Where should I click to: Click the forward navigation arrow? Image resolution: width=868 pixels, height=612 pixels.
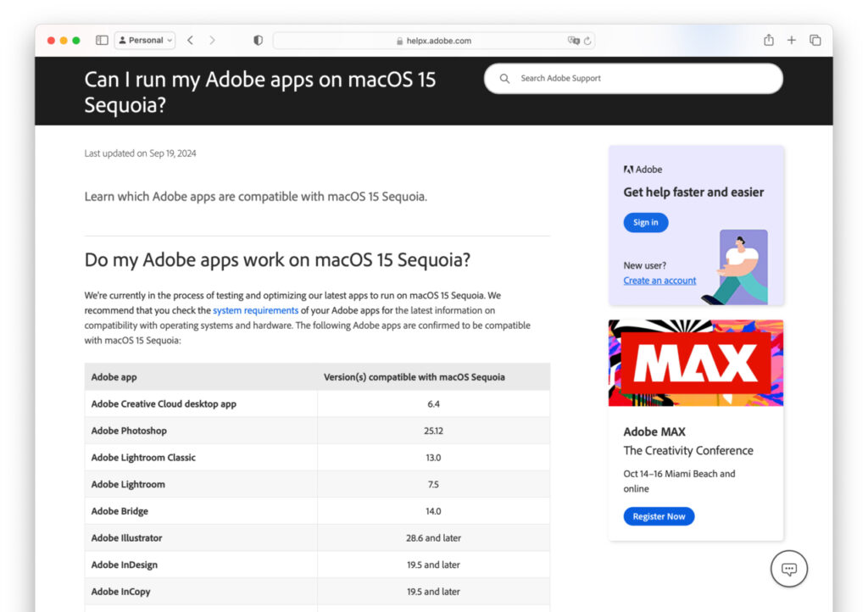tap(211, 40)
